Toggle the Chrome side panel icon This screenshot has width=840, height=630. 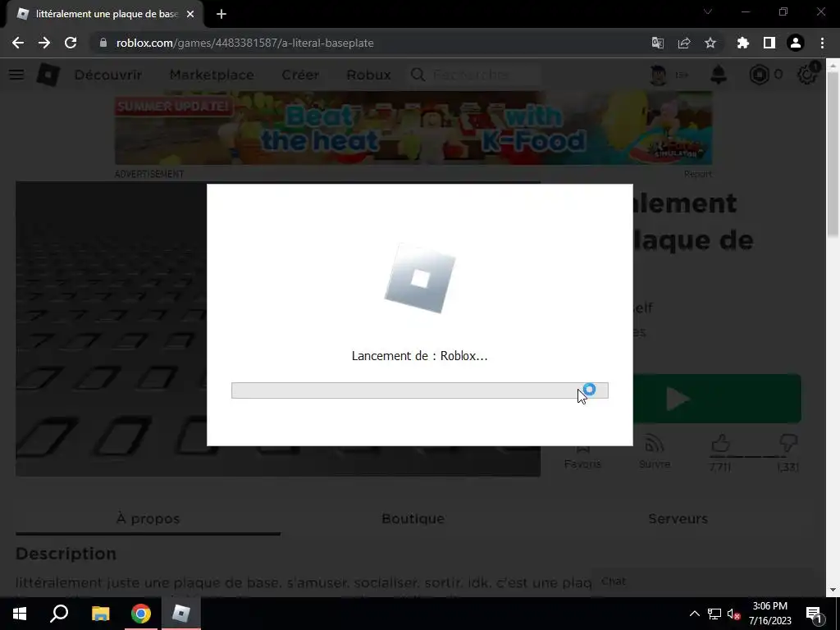769,43
